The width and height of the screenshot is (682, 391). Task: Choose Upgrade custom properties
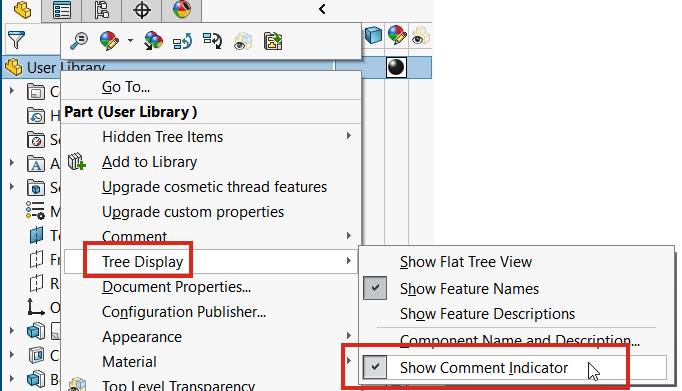[x=193, y=212]
